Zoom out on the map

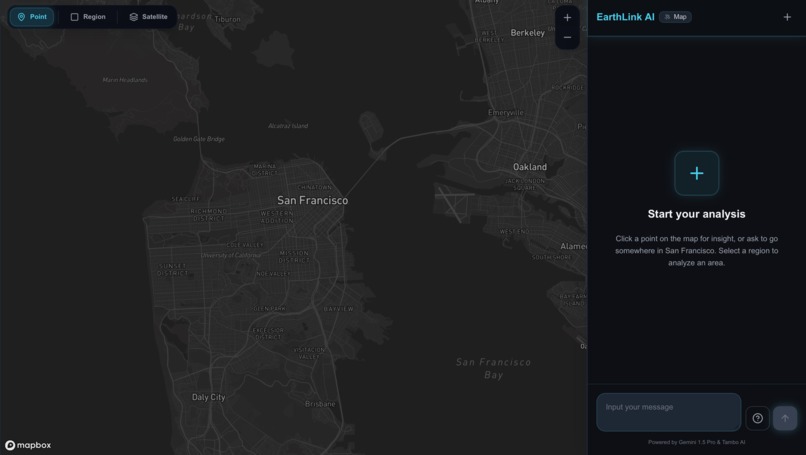pos(567,38)
